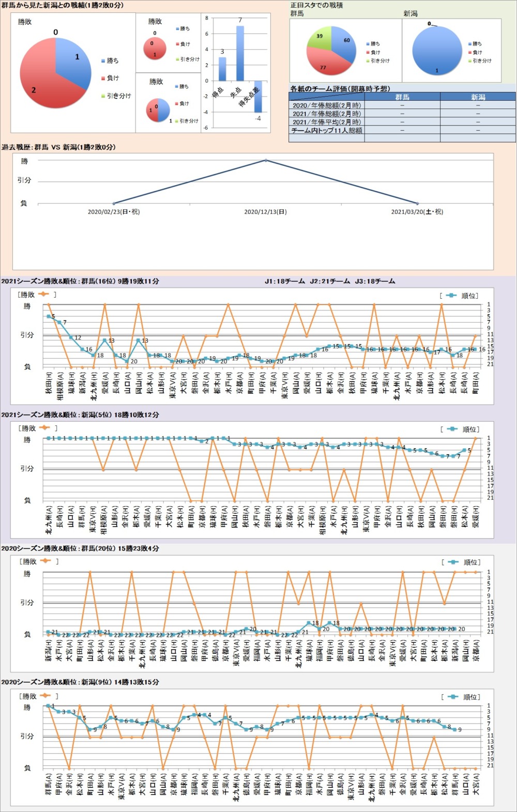Click the 得点 bar showing 3
Image resolution: width=517 pixels, height=812 pixels.
(x=222, y=69)
